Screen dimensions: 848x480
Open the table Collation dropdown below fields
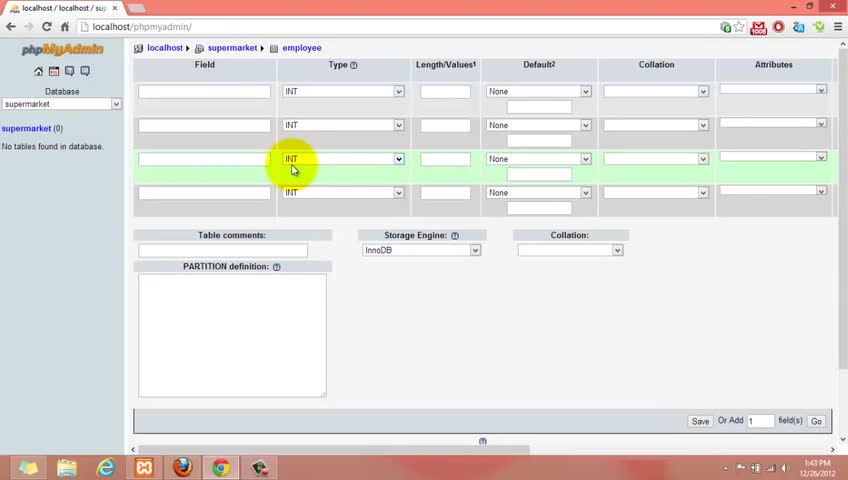coord(571,250)
